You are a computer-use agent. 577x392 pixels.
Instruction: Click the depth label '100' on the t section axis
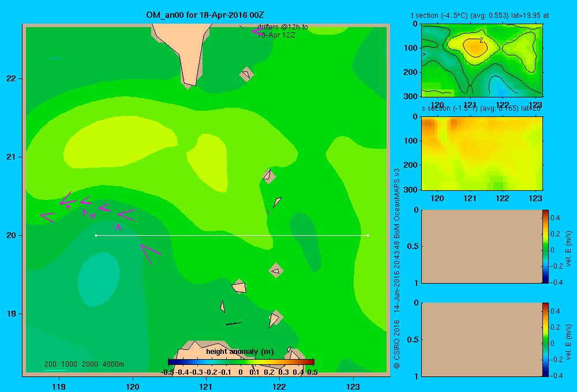[x=412, y=48]
